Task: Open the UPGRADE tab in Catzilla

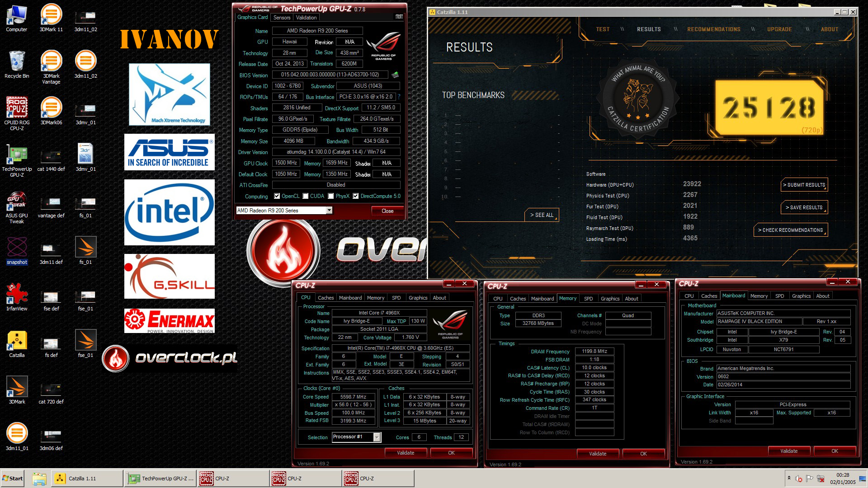Action: tap(779, 29)
